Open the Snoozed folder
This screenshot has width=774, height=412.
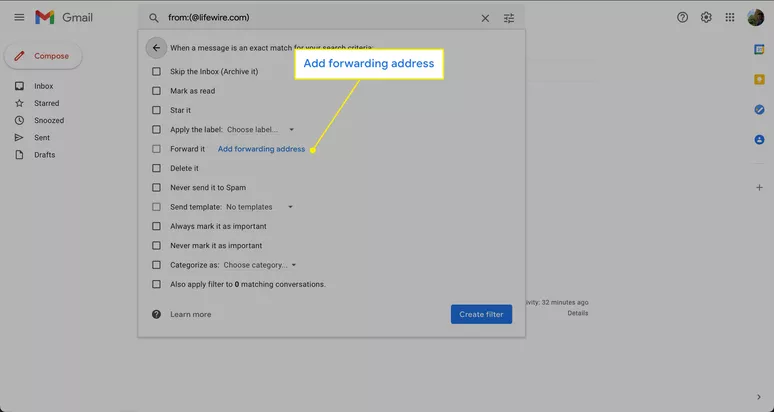[x=49, y=120]
